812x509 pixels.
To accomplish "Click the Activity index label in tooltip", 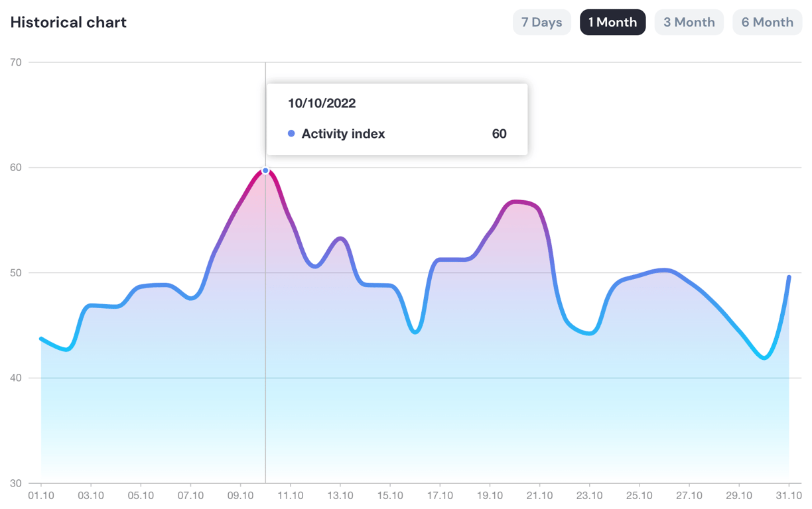I will (343, 133).
